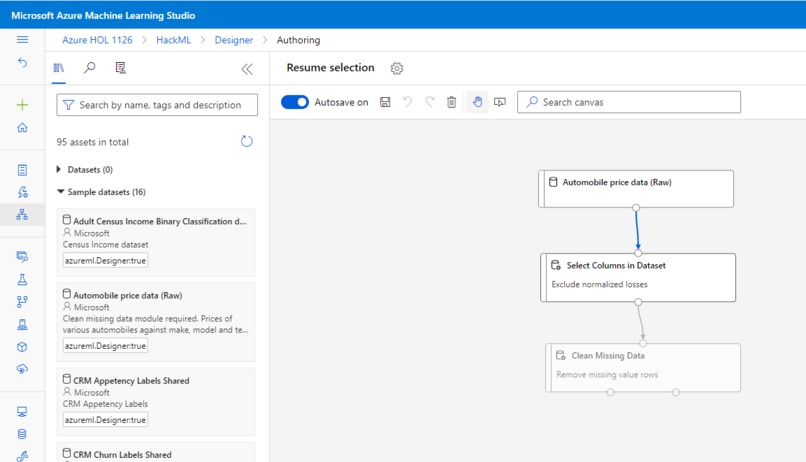Select the Clean Missing Data node

click(643, 368)
